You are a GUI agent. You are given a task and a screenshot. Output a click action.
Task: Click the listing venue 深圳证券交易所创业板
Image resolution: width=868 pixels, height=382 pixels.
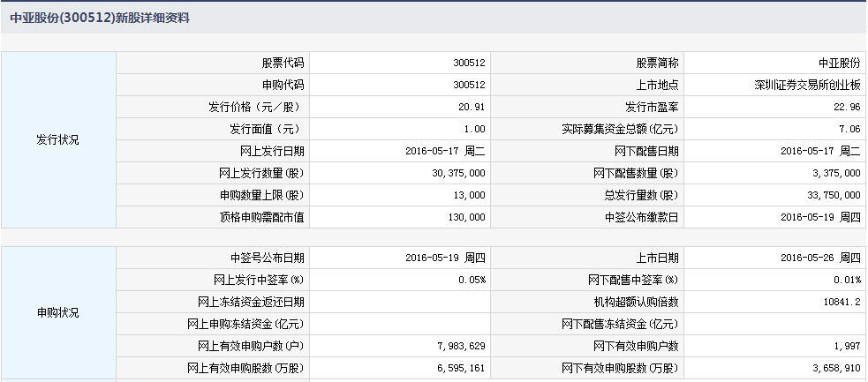click(x=807, y=86)
